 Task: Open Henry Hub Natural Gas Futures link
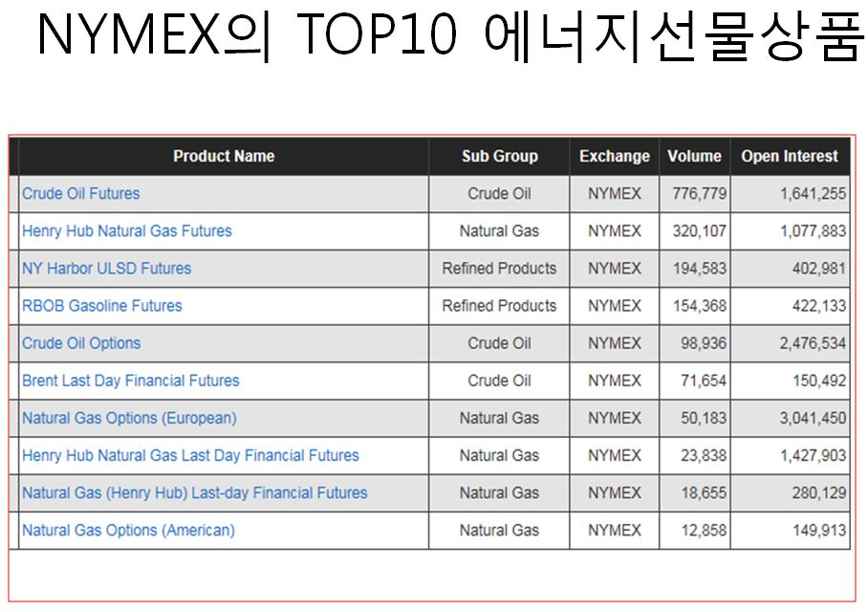[127, 231]
